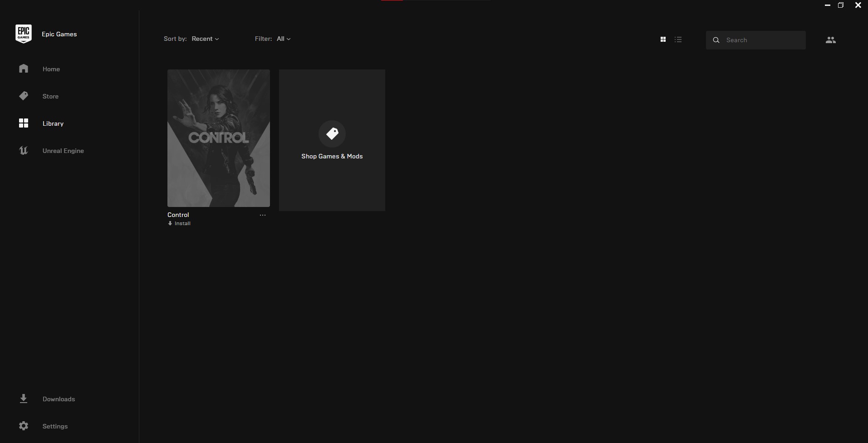Click the tag icon on Shop Games & Mods card
The height and width of the screenshot is (443, 868).
click(x=332, y=133)
